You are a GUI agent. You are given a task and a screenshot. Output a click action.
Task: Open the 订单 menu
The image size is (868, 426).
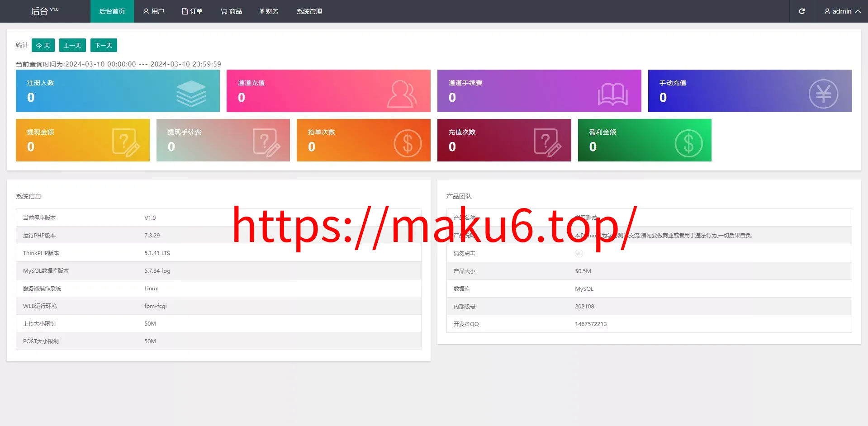click(x=192, y=11)
